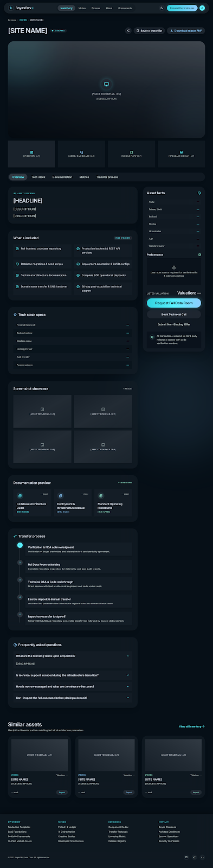Open Component Codex footer link
213x868 pixels.
tap(118, 827)
